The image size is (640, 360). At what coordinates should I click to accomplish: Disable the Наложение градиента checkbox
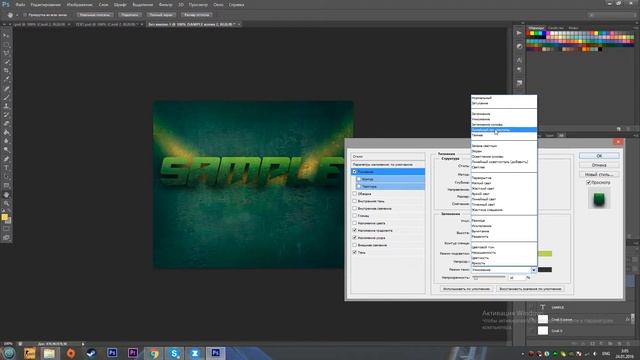tap(354, 230)
